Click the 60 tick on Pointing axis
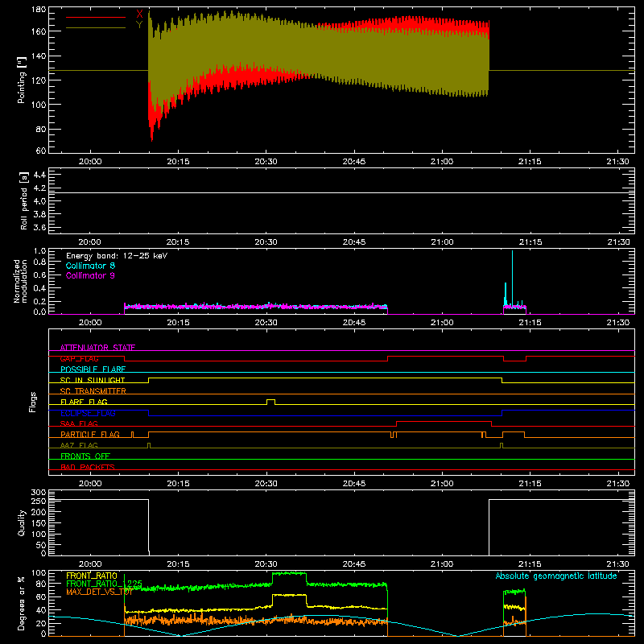644x644 pixels. pos(41,151)
